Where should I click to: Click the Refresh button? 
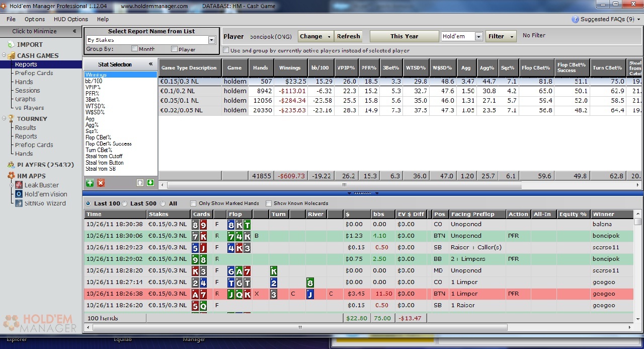(x=348, y=36)
